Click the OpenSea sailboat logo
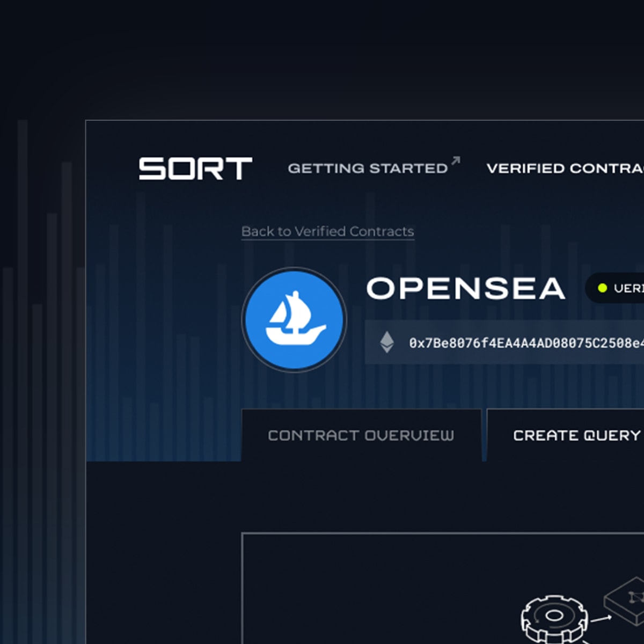The height and width of the screenshot is (644, 644). click(x=294, y=320)
